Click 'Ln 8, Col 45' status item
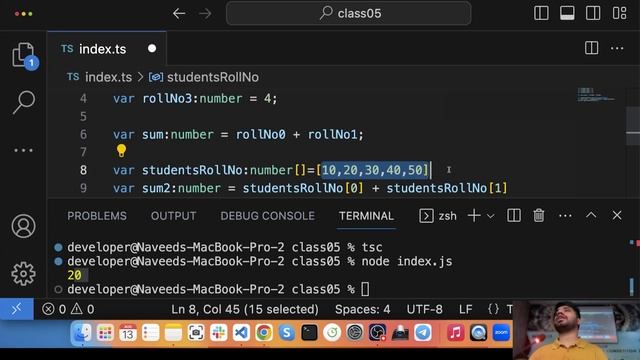Screen dimensions: 640x360 click(x=244, y=309)
